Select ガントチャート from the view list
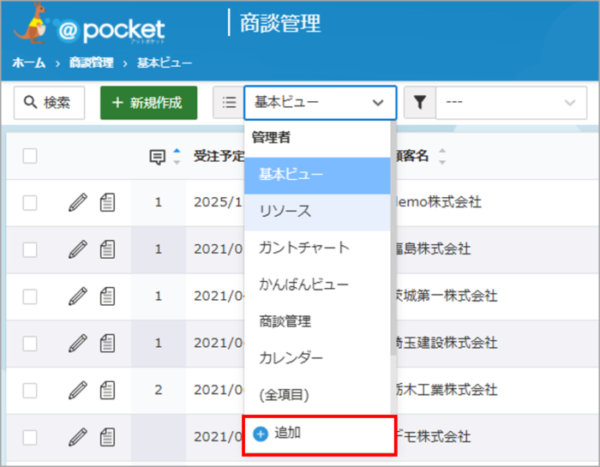Screen dimensions: 600x467 [x=303, y=247]
